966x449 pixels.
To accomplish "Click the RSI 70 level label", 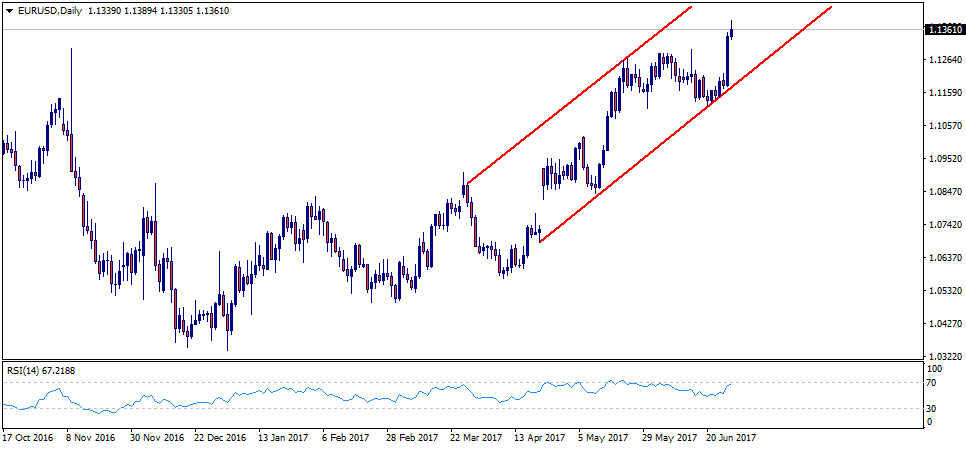I will [x=933, y=383].
